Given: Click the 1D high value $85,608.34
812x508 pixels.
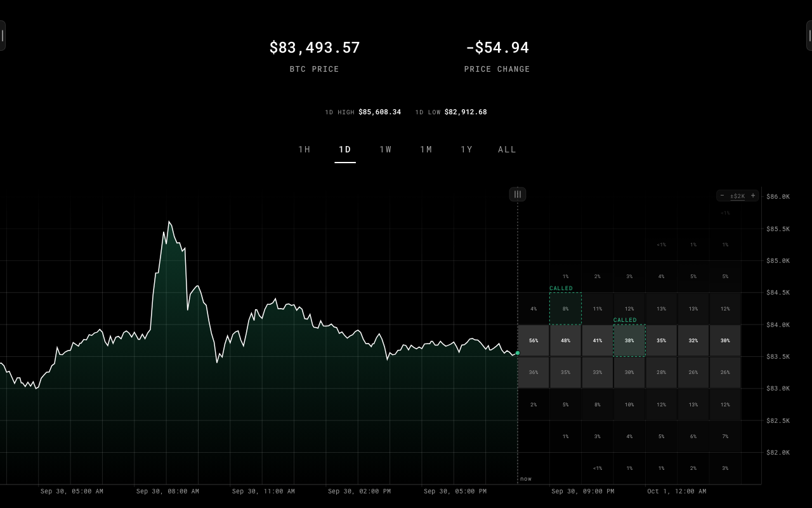Looking at the screenshot, I should 380,112.
